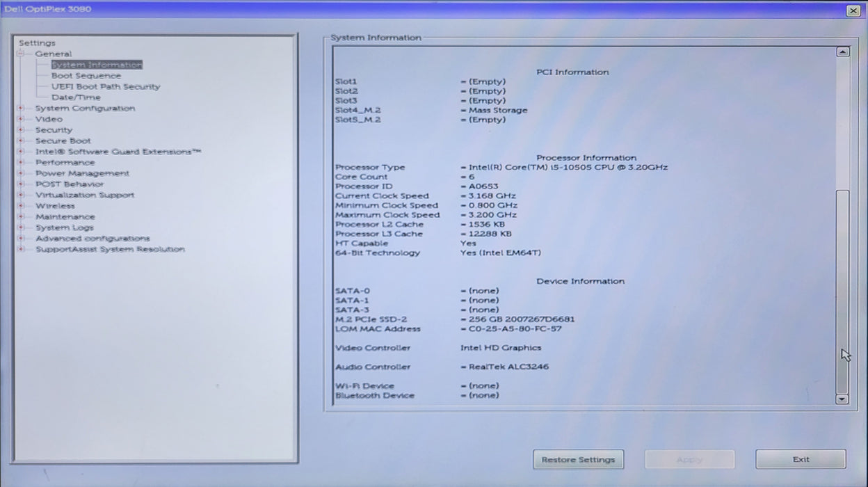The image size is (868, 487).
Task: Expand the System Configuration tree node
Action: point(21,109)
